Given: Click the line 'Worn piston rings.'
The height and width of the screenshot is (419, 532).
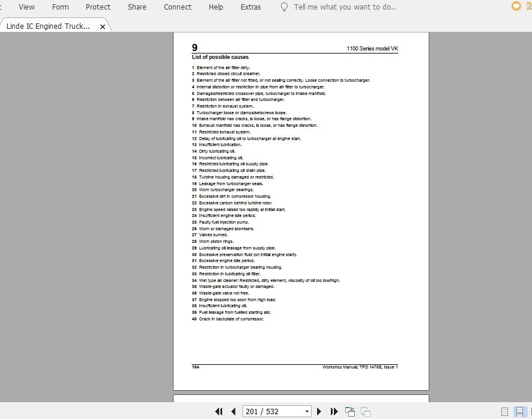Looking at the screenshot, I should click(x=216, y=242).
